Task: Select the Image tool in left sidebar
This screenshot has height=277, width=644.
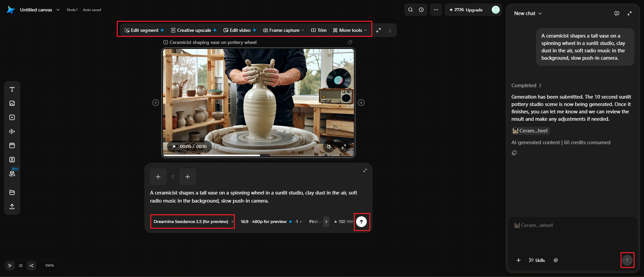Action: 12,103
